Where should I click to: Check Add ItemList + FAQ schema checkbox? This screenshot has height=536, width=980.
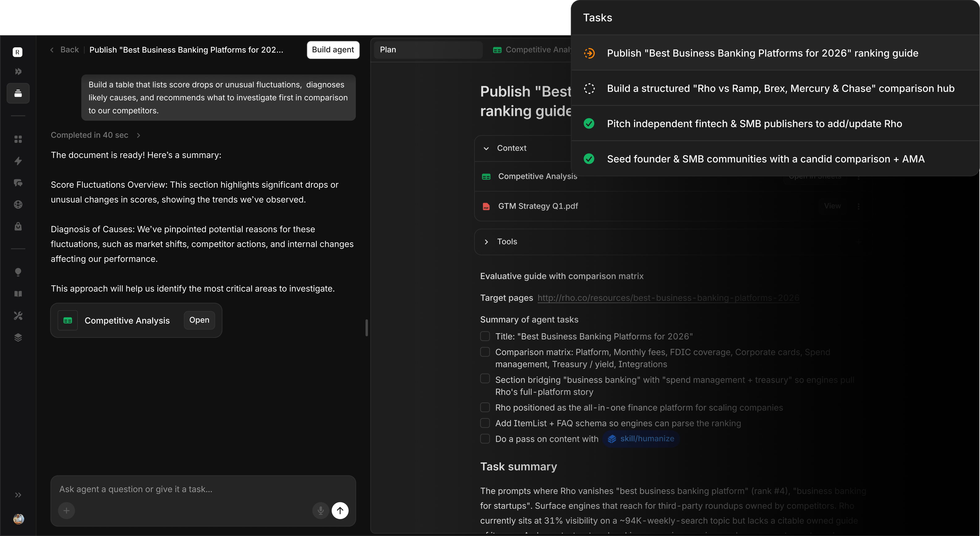click(485, 423)
